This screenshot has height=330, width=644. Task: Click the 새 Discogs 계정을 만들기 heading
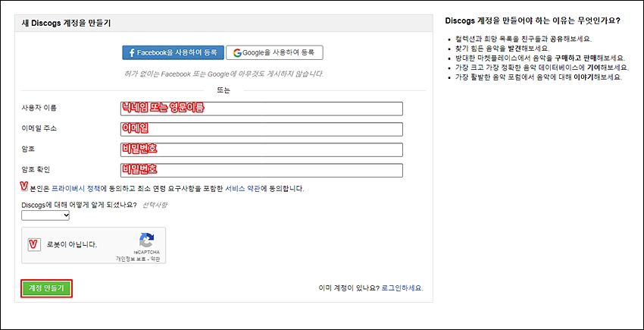click(66, 24)
